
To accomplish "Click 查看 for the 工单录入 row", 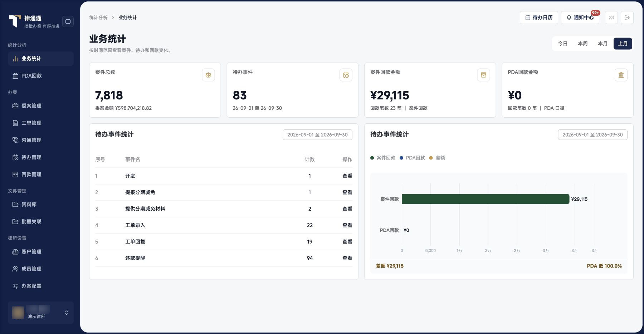I will [347, 225].
